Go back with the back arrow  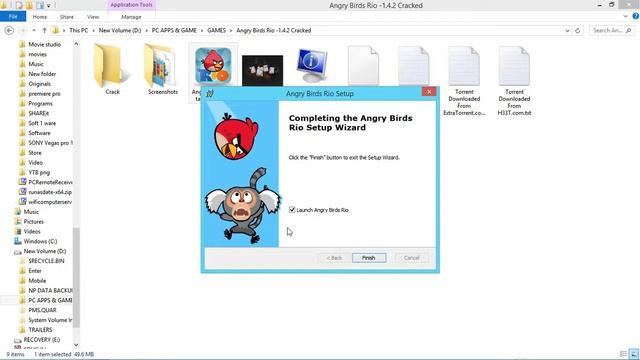click(9, 30)
